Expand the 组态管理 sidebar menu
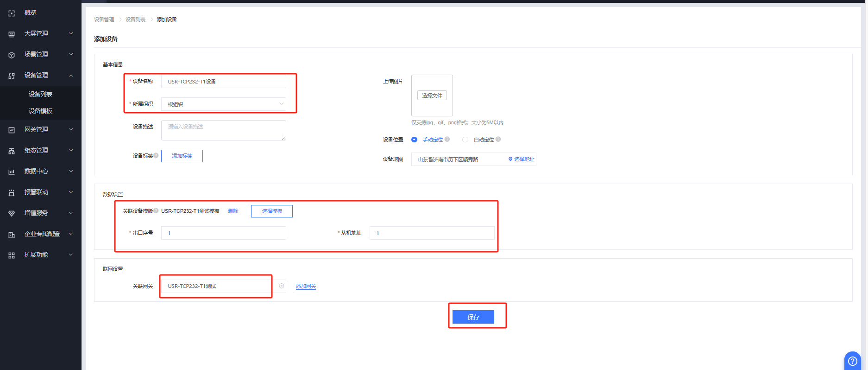Image resolution: width=868 pixels, height=370 pixels. pos(41,150)
